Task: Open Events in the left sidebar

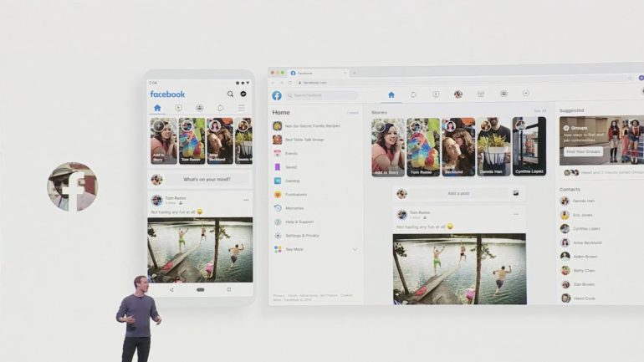Action: [285, 154]
